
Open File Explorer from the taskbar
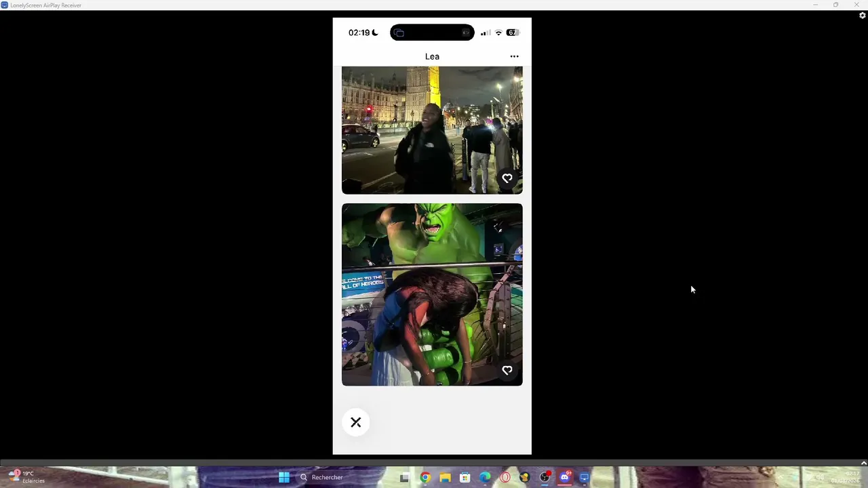click(445, 477)
